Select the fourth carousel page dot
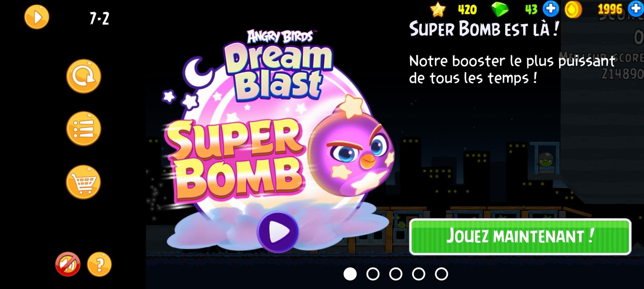Viewport: 644px width, 289px height. pos(419,274)
